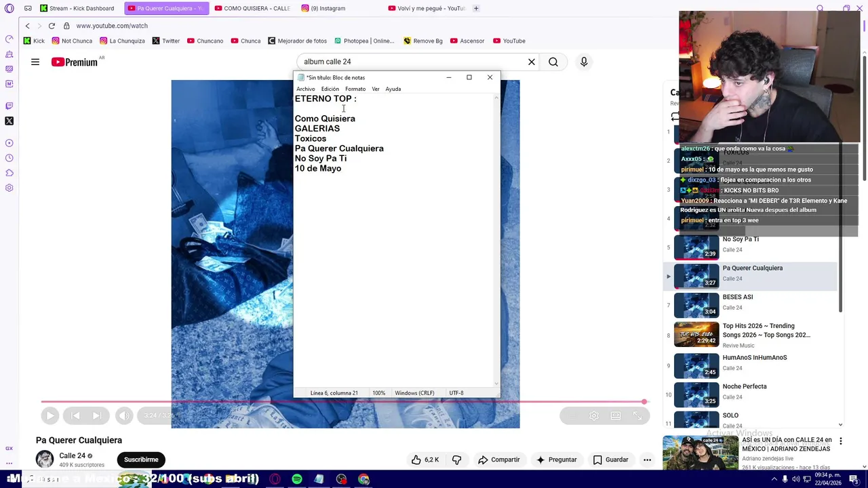Mute the video player volume
Viewport: 868px width, 488px height.
123,415
